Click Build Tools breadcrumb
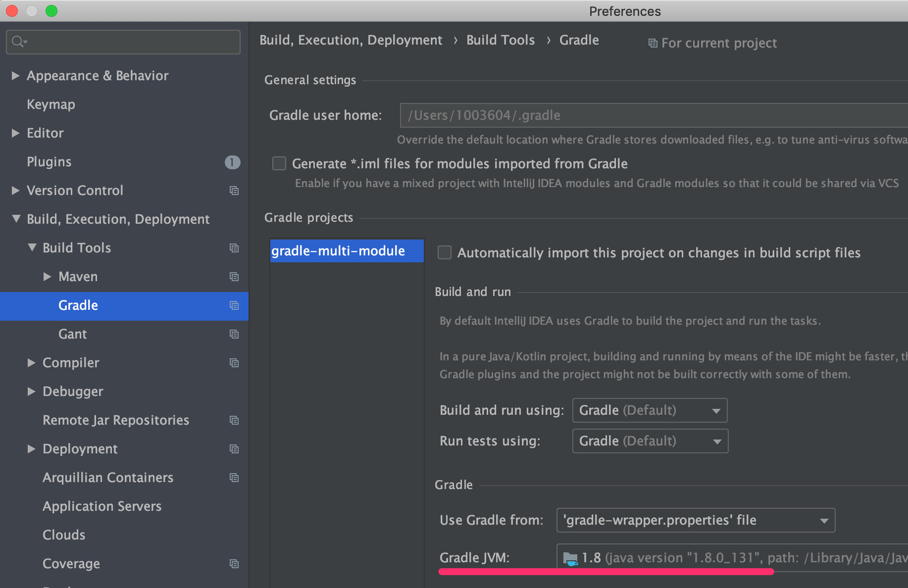Screen dimensions: 908x588 [x=501, y=40]
